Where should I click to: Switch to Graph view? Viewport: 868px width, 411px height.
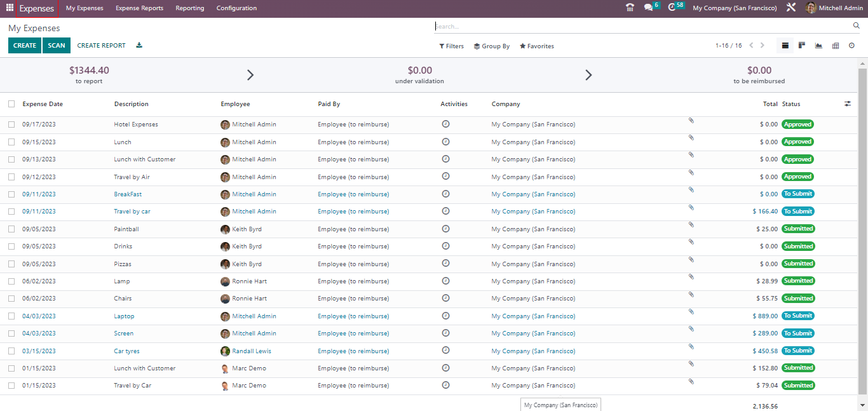[818, 46]
